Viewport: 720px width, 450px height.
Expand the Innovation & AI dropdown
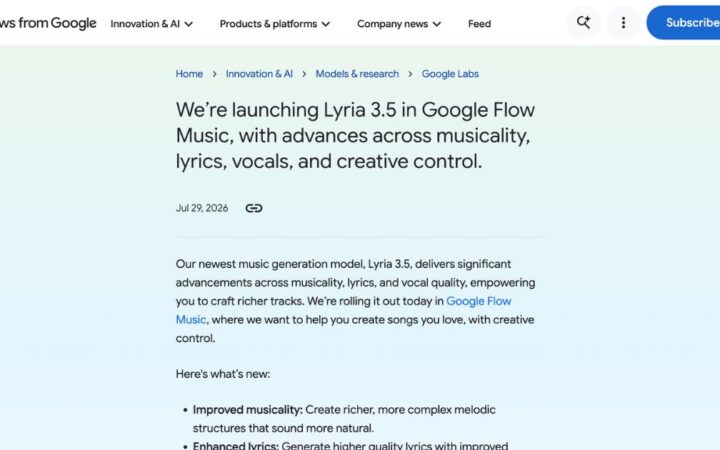pyautogui.click(x=152, y=23)
